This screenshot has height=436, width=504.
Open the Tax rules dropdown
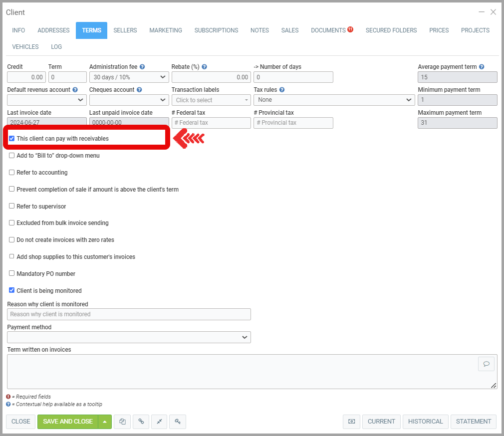pos(334,100)
